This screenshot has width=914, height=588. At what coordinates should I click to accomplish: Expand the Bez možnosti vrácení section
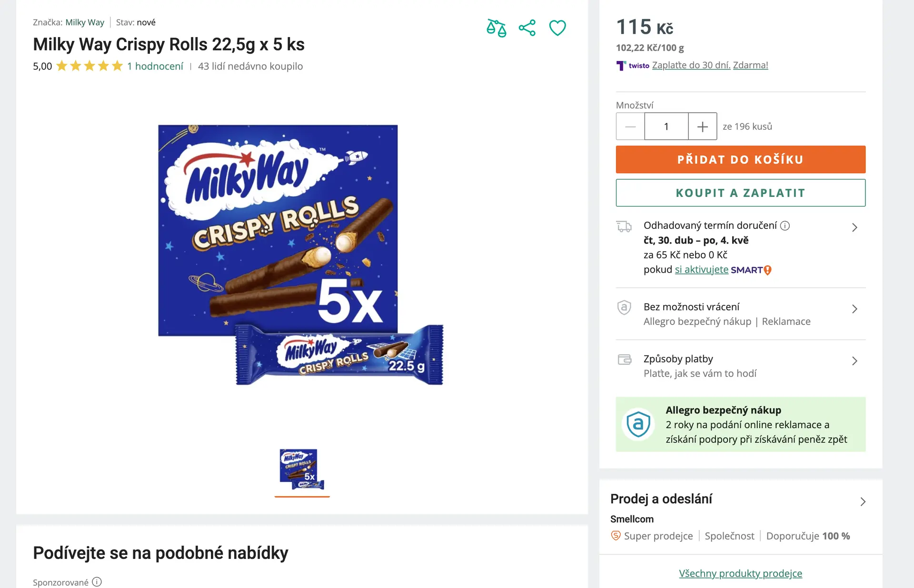[854, 309]
